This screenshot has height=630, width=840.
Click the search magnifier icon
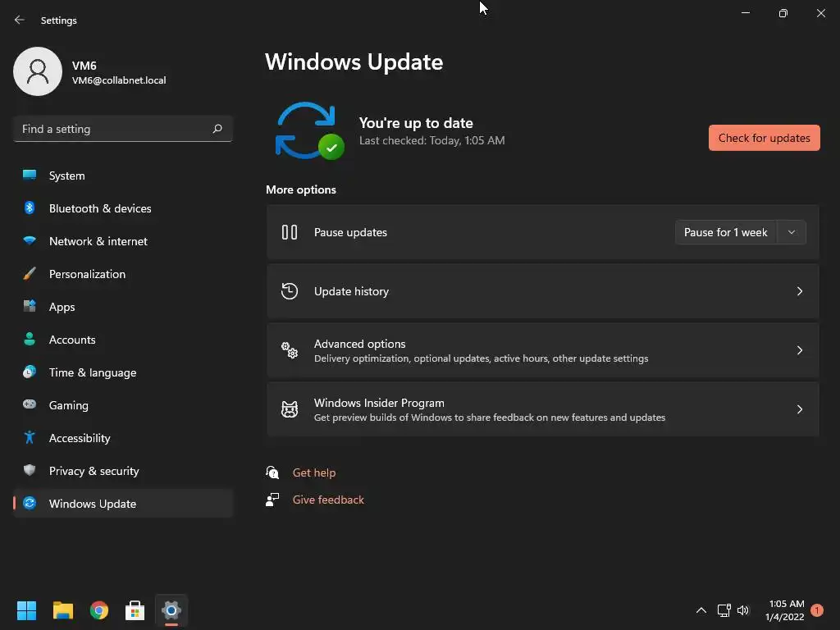click(217, 129)
